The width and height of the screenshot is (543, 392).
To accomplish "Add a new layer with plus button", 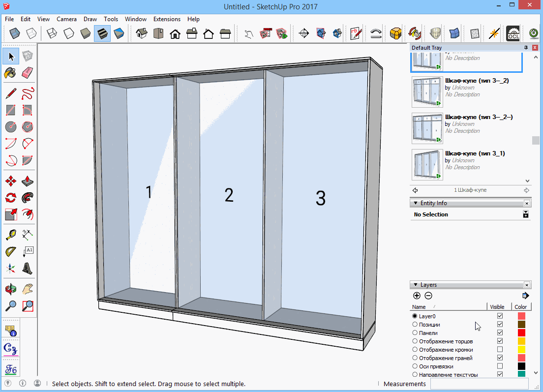I will point(417,296).
